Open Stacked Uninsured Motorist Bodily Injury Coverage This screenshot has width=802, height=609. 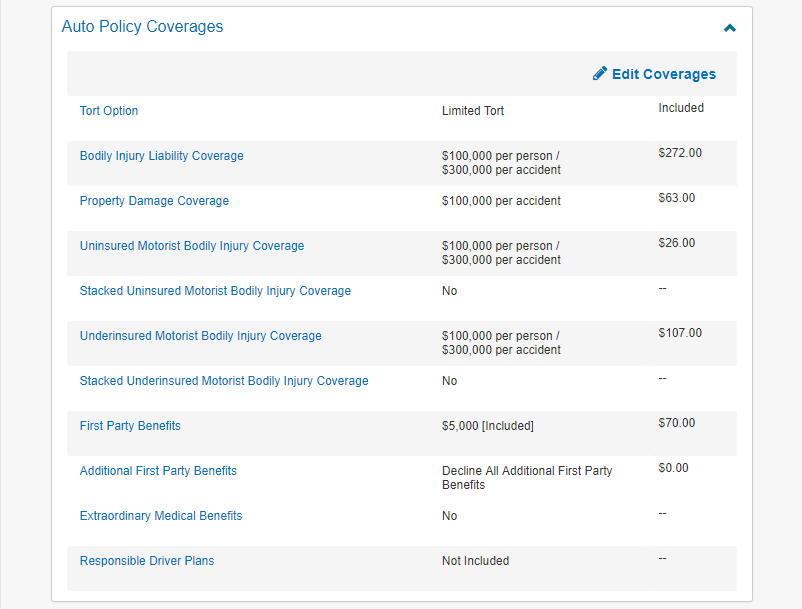(215, 291)
